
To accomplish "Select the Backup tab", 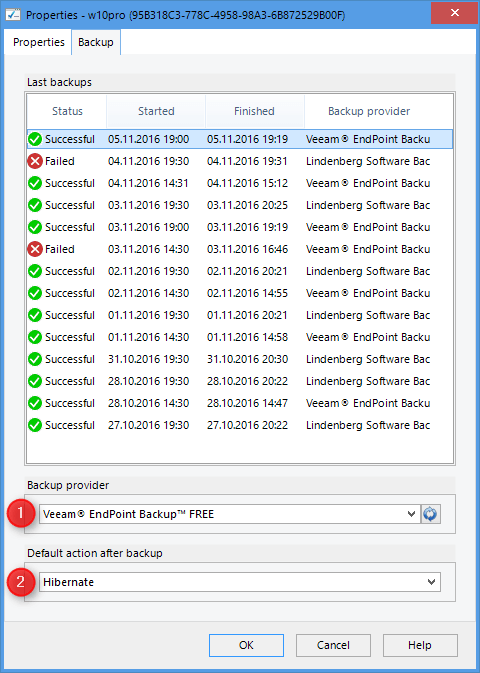I will coord(96,42).
